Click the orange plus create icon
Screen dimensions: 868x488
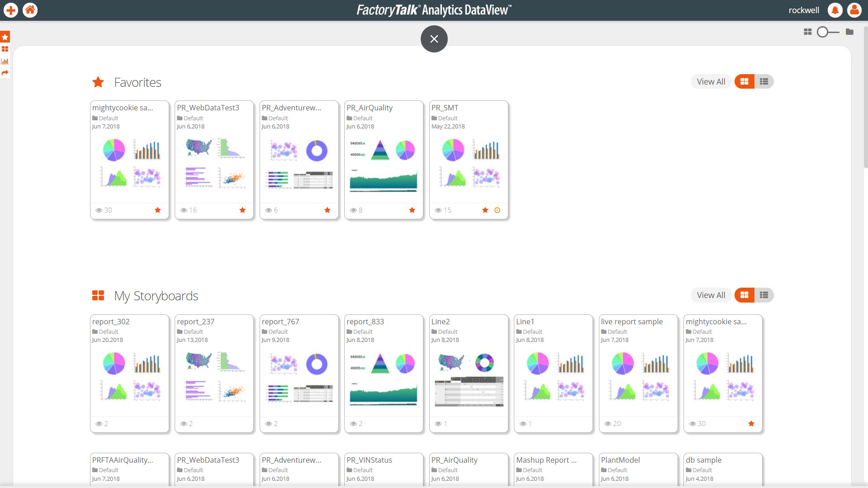11,10
